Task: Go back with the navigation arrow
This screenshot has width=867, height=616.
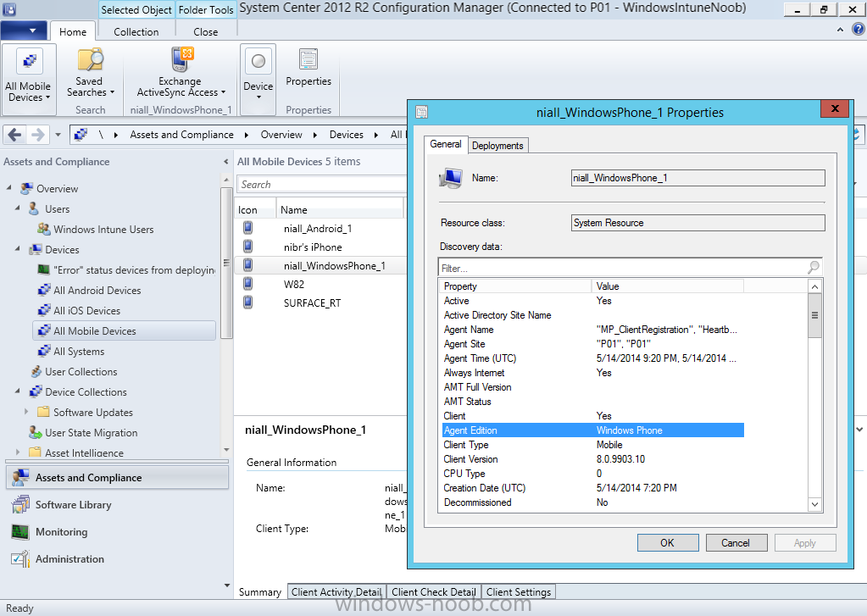Action: point(15,135)
